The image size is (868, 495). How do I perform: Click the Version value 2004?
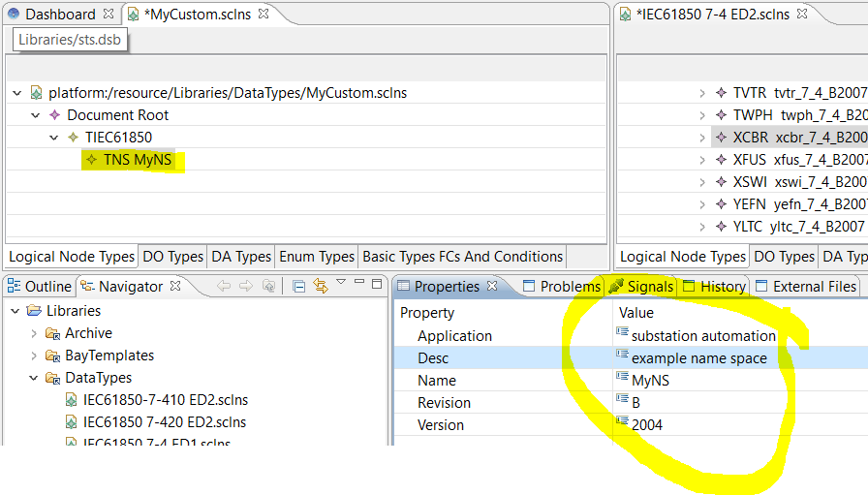tap(648, 425)
